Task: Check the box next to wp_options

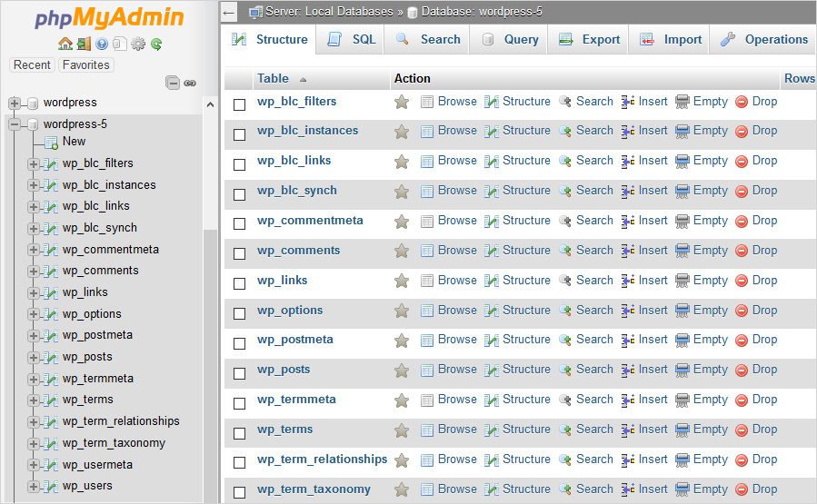Action: click(240, 314)
